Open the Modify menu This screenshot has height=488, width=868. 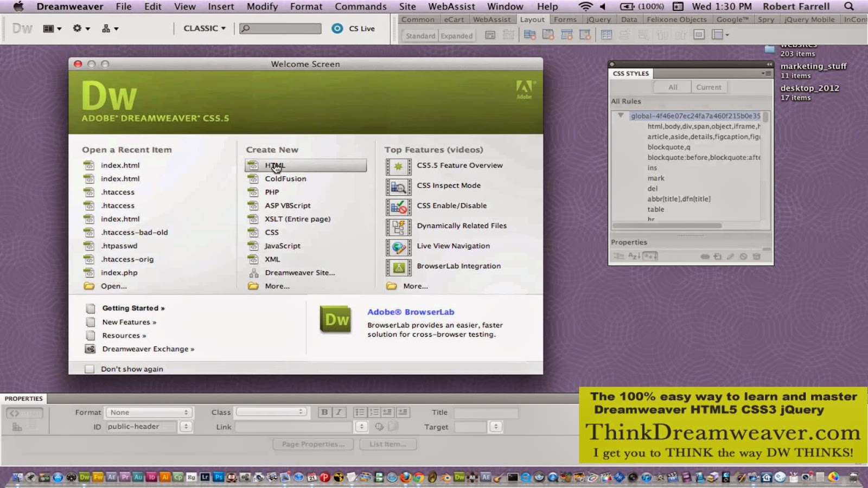(x=262, y=7)
